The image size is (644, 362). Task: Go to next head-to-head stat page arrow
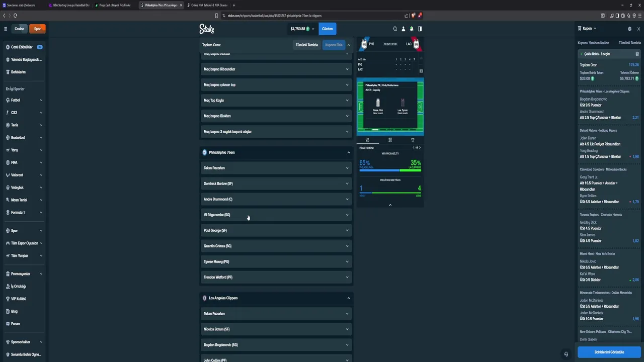pyautogui.click(x=420, y=147)
